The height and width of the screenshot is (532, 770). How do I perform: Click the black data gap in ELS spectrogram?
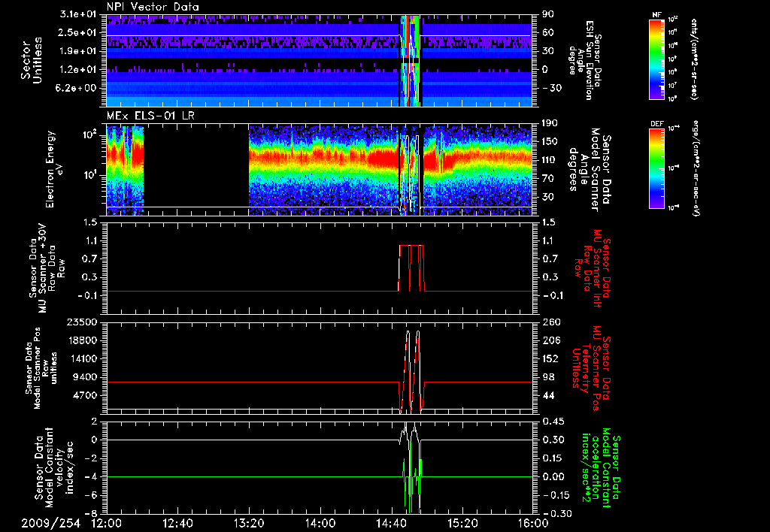tap(196, 169)
